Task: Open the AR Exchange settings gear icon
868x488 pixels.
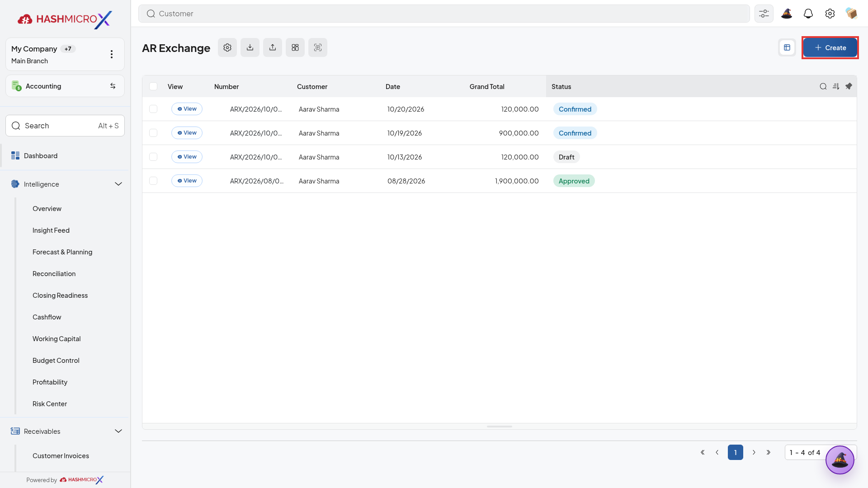Action: (x=227, y=47)
